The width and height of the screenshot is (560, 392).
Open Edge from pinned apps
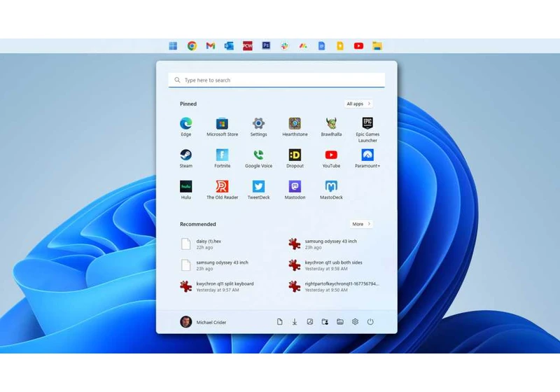pyautogui.click(x=185, y=127)
